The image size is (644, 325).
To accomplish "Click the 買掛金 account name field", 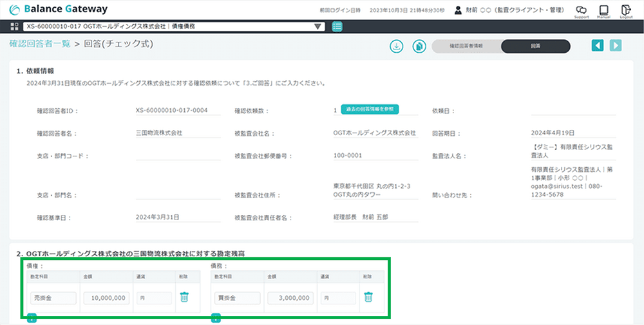I will pos(237,298).
